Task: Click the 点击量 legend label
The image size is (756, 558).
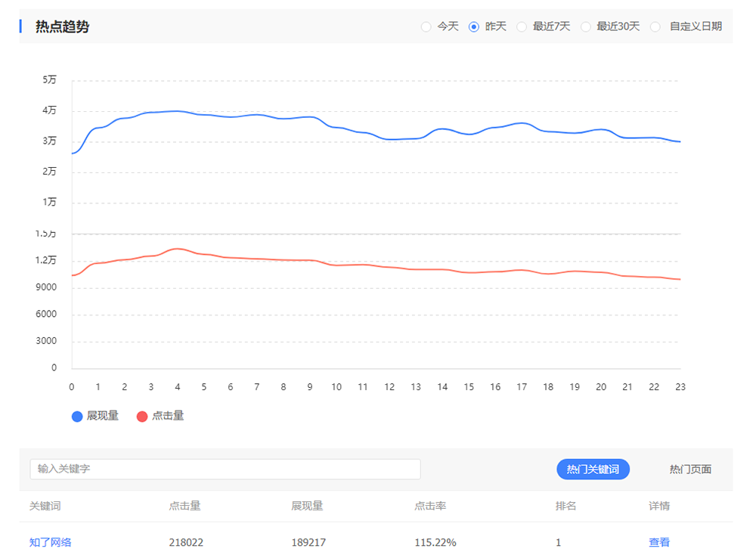Action: pos(168,416)
